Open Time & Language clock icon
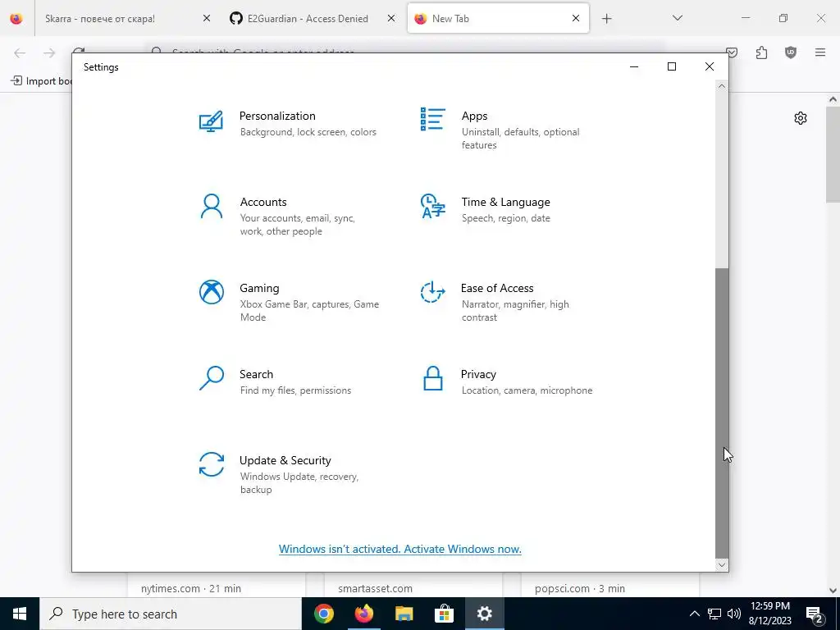Viewport: 840px width, 630px height. pos(432,206)
